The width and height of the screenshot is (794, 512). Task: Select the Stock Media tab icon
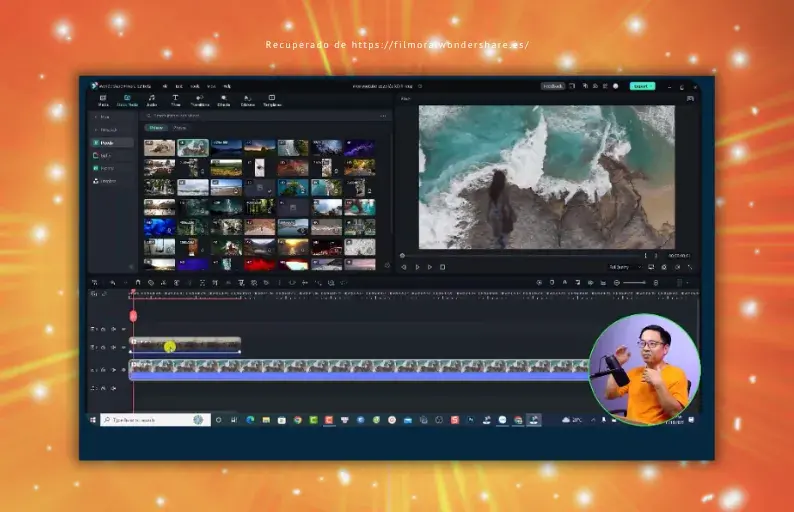pyautogui.click(x=127, y=100)
